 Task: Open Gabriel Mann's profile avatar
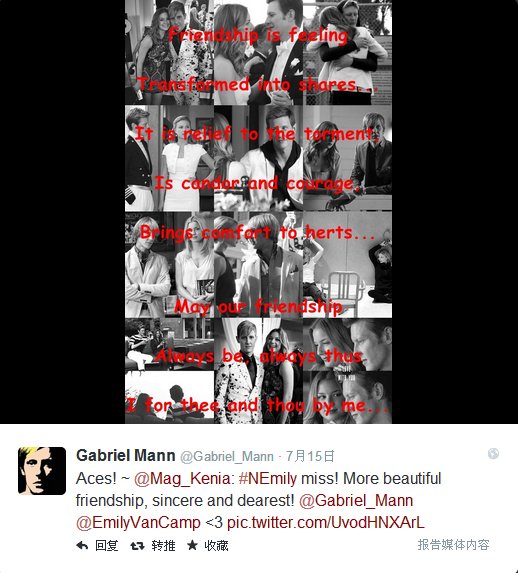[x=42, y=471]
